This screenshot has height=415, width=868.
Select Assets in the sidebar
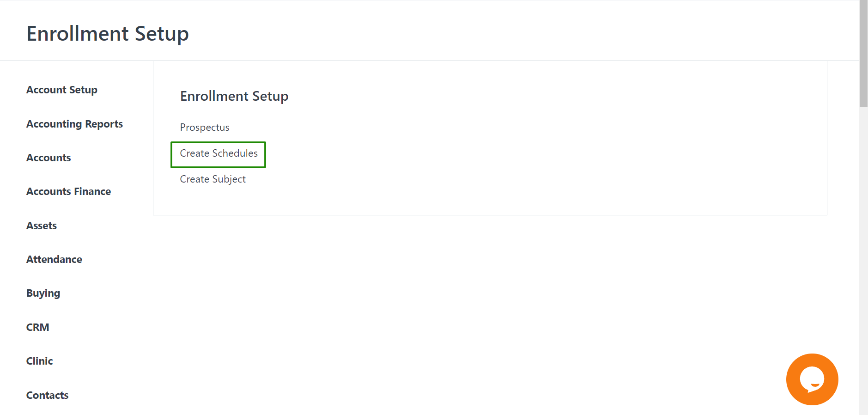pyautogui.click(x=42, y=226)
